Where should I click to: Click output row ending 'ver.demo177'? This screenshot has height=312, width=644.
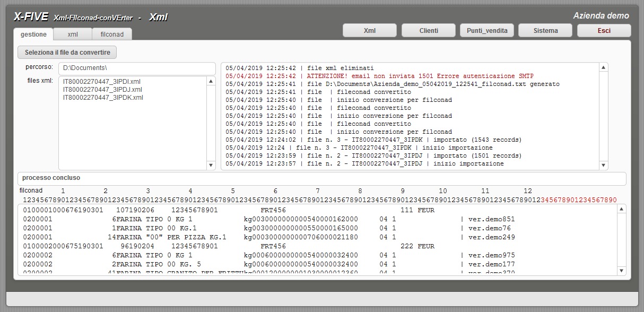269,264
